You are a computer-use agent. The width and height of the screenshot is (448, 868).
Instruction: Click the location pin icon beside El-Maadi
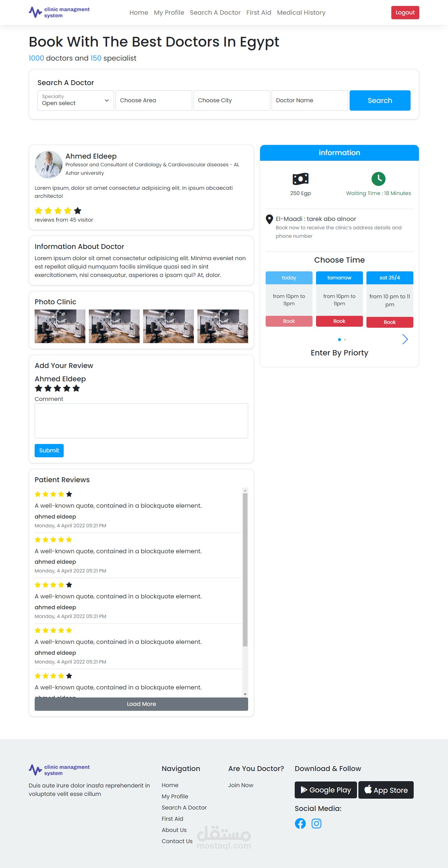pos(269,220)
